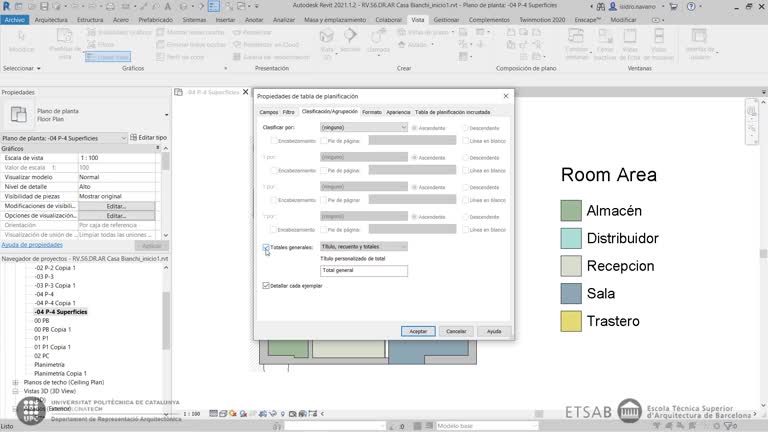This screenshot has width=768, height=432.
Task: Open the Ayuda de propiedades link
Action: (32, 244)
